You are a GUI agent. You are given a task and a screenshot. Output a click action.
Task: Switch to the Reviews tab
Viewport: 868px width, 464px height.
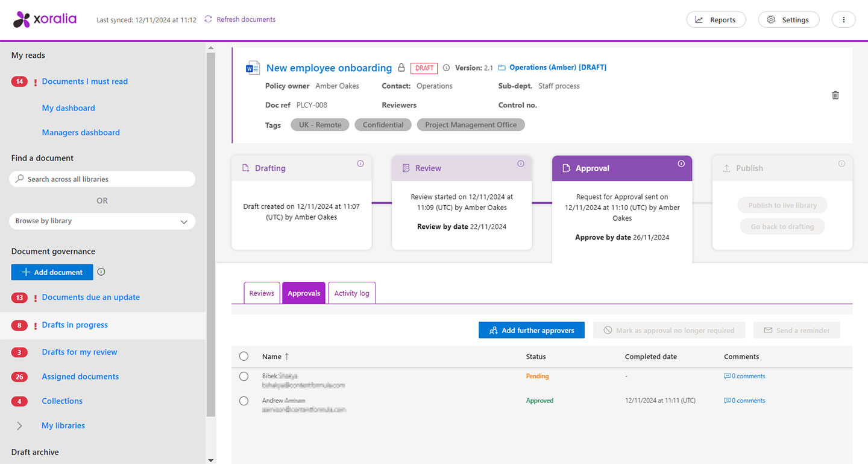click(x=262, y=293)
